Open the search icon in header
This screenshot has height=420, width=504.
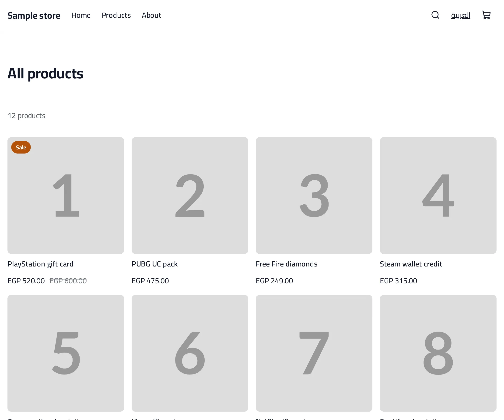435,15
